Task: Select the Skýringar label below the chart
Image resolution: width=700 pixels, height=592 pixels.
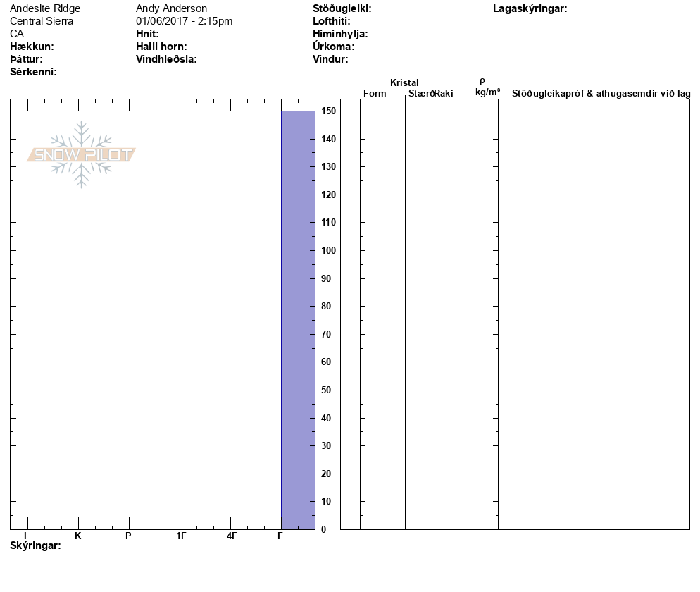Action: click(35, 546)
